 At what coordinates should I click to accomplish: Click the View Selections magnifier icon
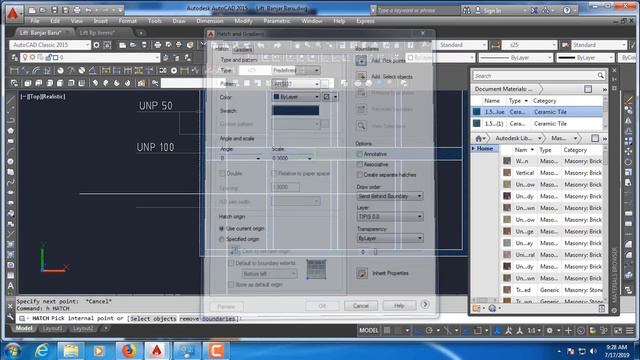[x=361, y=126]
